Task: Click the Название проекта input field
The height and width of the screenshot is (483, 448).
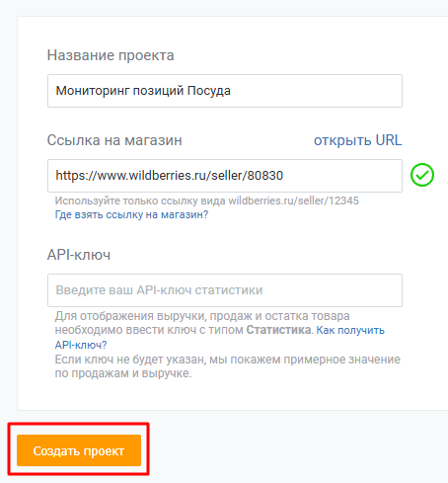Action: pyautogui.click(x=225, y=91)
